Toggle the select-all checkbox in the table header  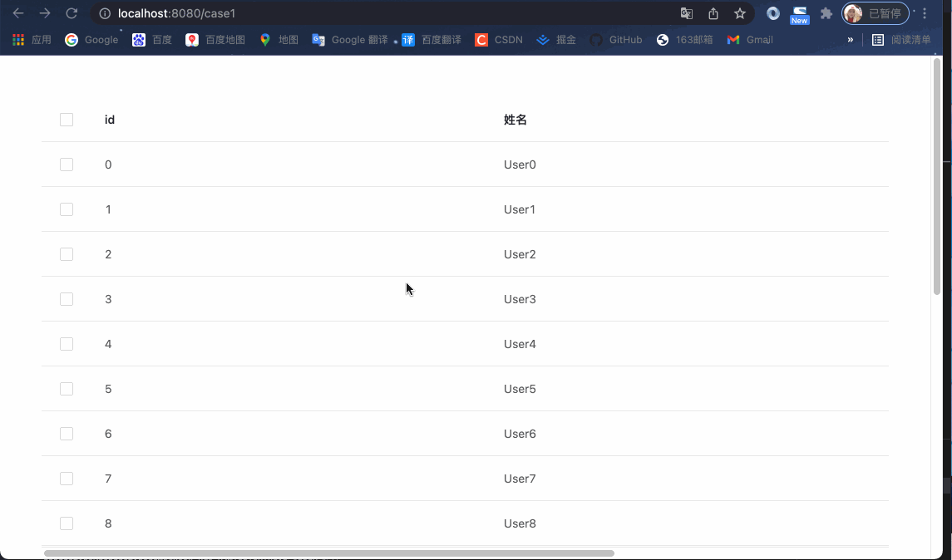[x=67, y=119]
